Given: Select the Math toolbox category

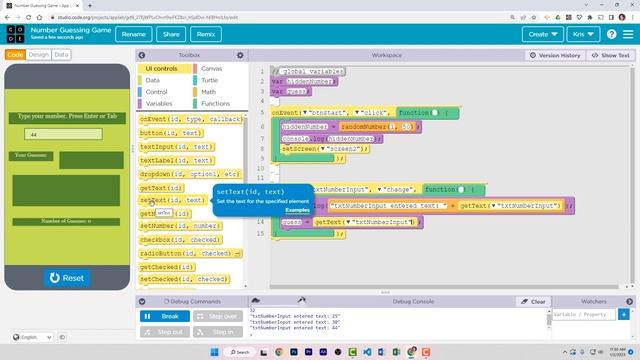Looking at the screenshot, I should [208, 92].
